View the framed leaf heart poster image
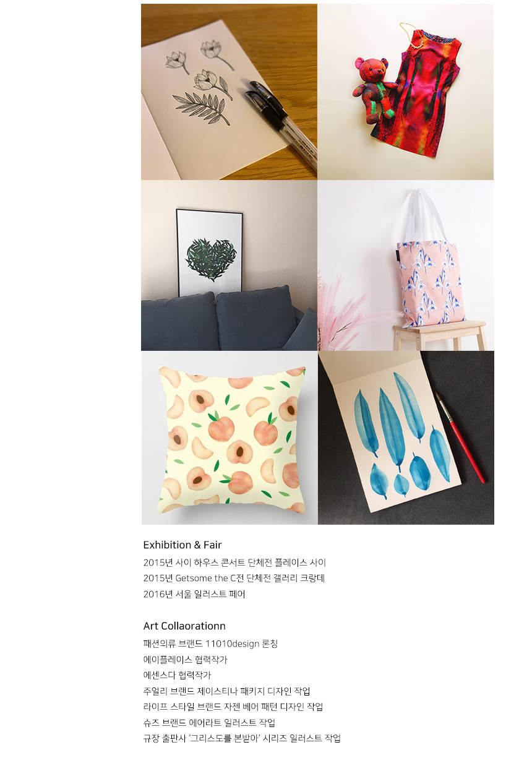 pos(229,265)
